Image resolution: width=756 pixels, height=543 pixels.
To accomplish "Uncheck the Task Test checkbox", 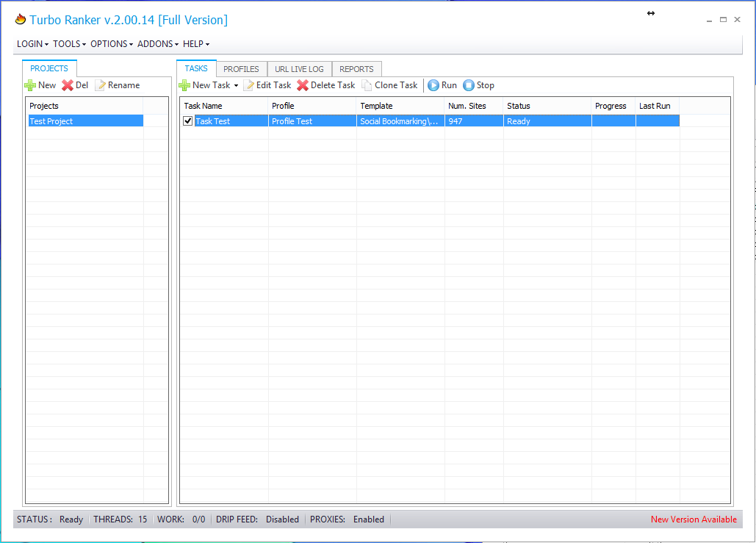I will click(x=188, y=121).
